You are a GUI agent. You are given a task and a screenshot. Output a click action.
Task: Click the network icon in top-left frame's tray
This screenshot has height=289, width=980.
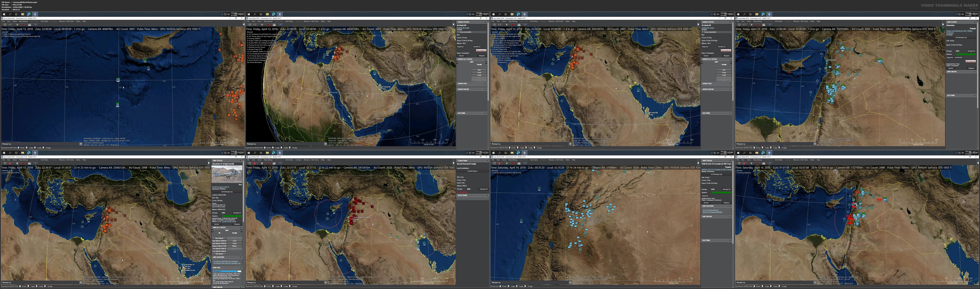226,14
